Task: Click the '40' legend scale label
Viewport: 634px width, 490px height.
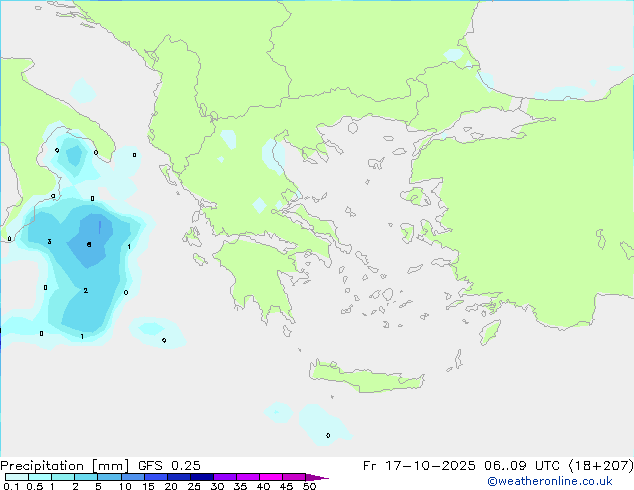Action: point(263,486)
